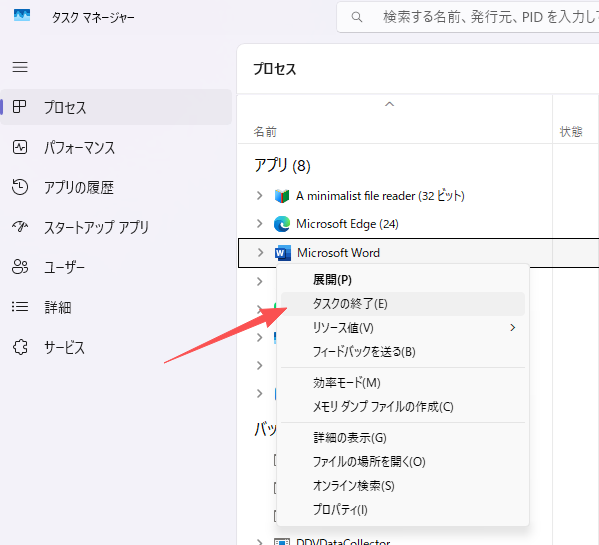Click the DDVDataCollector process name
This screenshot has height=545, width=599.
click(343, 542)
